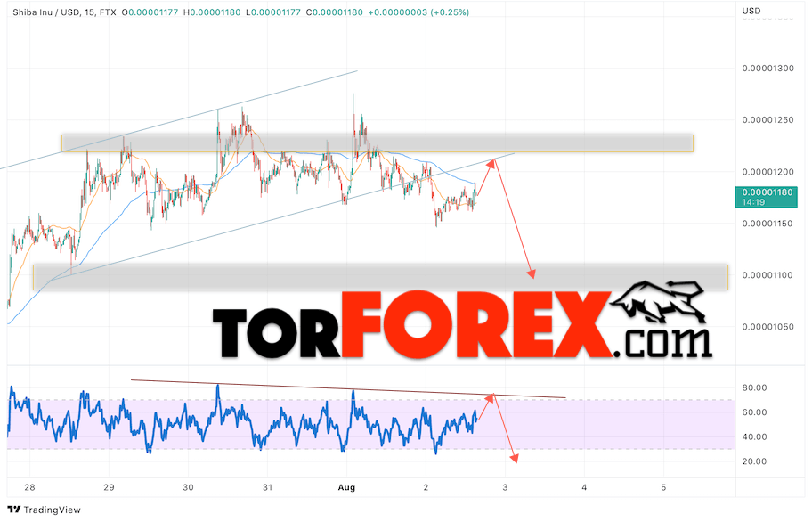Click the RSI 40.00 axis label
Image resolution: width=812 pixels, height=522 pixels.
coord(754,437)
